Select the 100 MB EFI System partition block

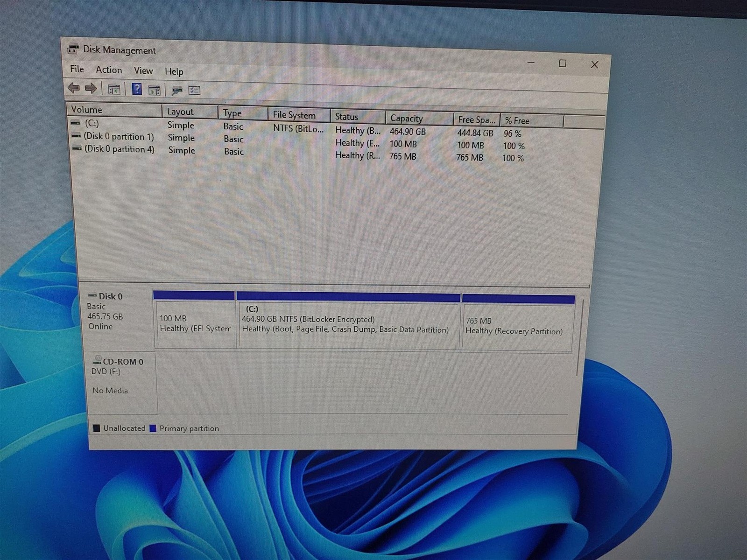click(x=194, y=320)
